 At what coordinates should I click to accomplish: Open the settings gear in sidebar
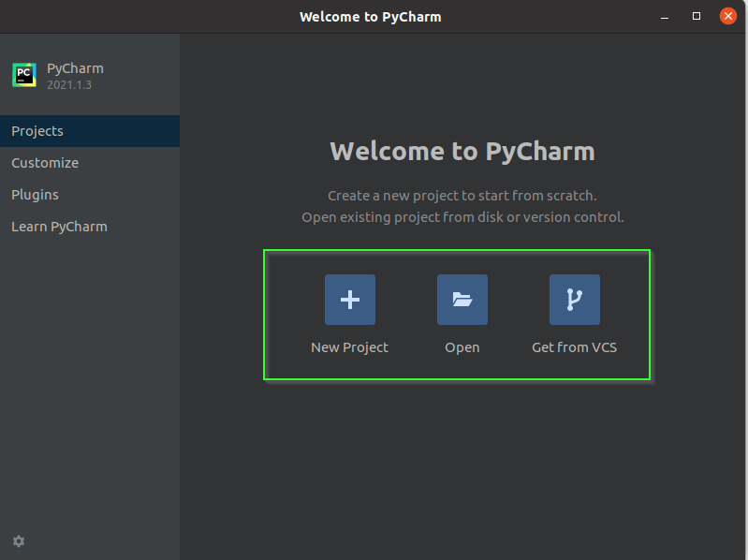point(19,541)
